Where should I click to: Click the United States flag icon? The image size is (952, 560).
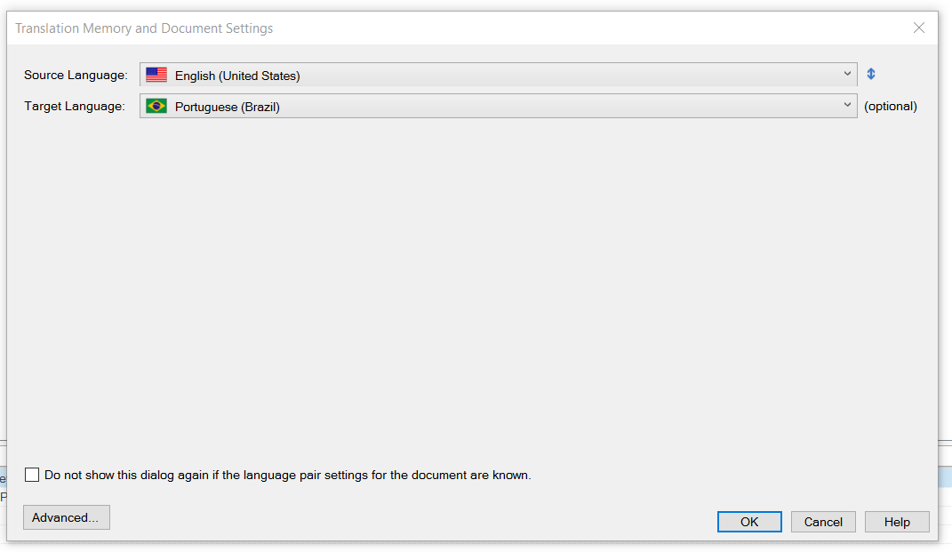(x=156, y=75)
